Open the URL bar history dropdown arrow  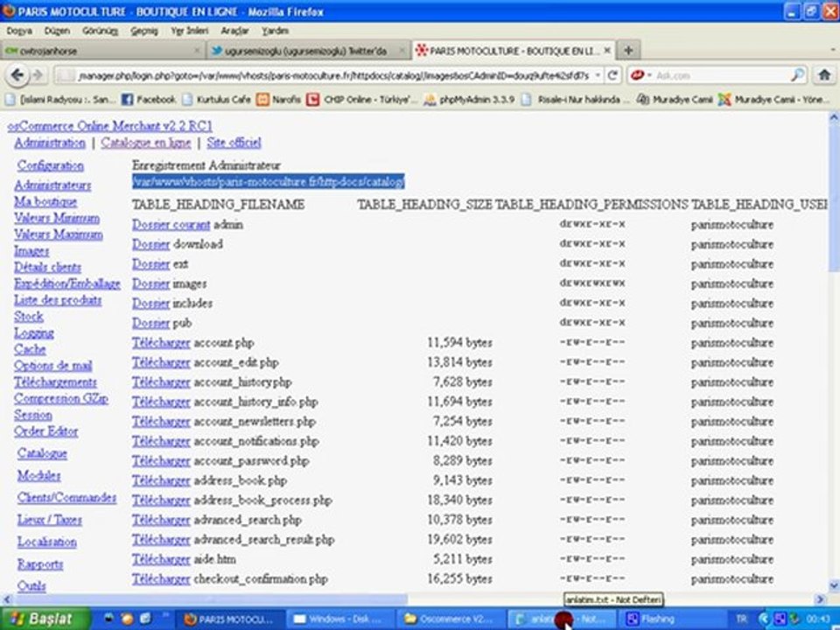(x=598, y=75)
